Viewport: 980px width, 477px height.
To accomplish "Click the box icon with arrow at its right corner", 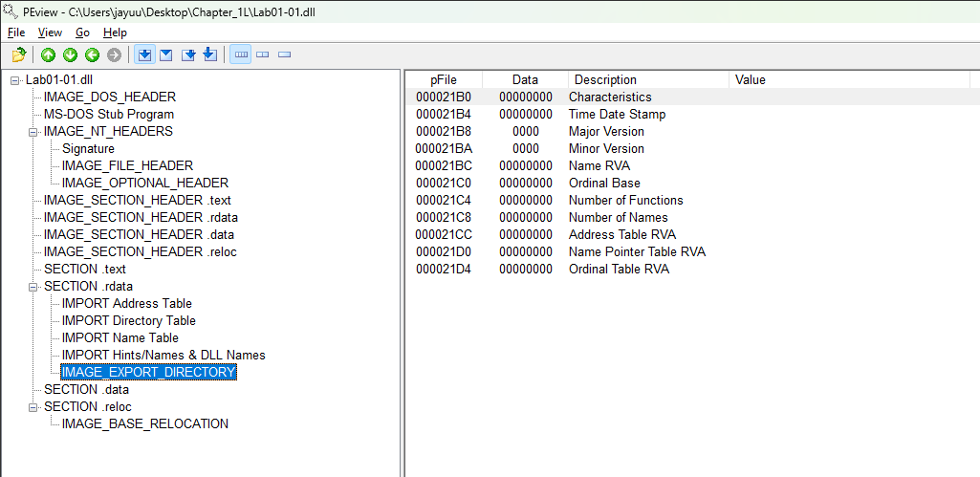I will [x=188, y=55].
